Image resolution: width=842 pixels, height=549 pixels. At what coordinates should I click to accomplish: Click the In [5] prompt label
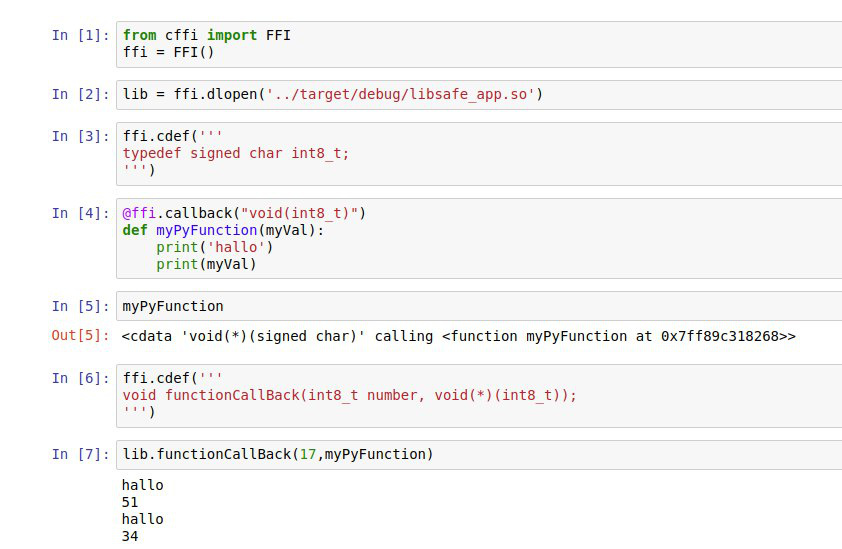(x=80, y=306)
